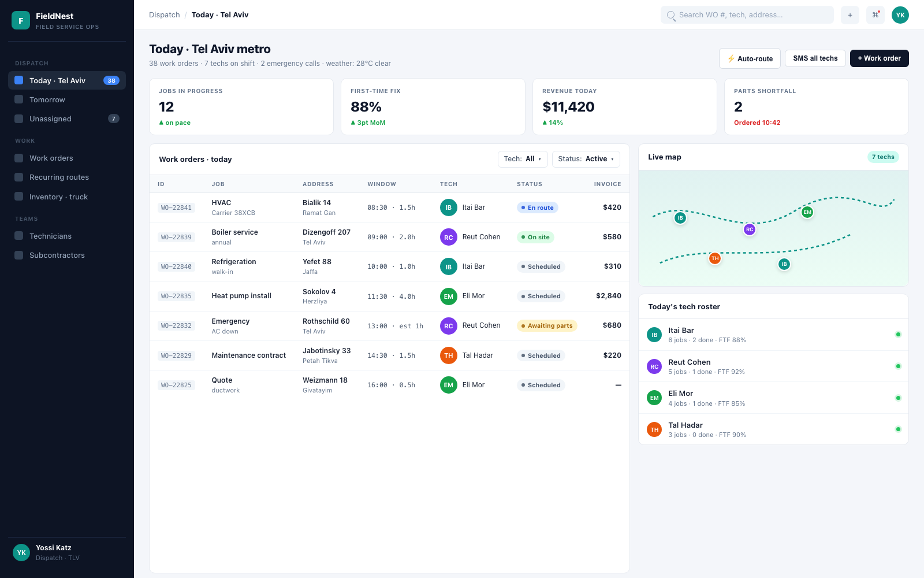Image resolution: width=924 pixels, height=578 pixels.
Task: Open Inventory · truck in sidebar
Action: pos(67,197)
